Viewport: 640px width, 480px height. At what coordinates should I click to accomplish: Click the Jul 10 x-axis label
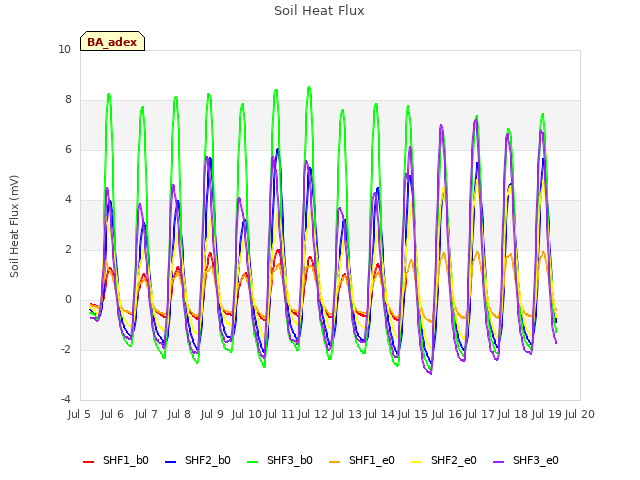(x=247, y=414)
